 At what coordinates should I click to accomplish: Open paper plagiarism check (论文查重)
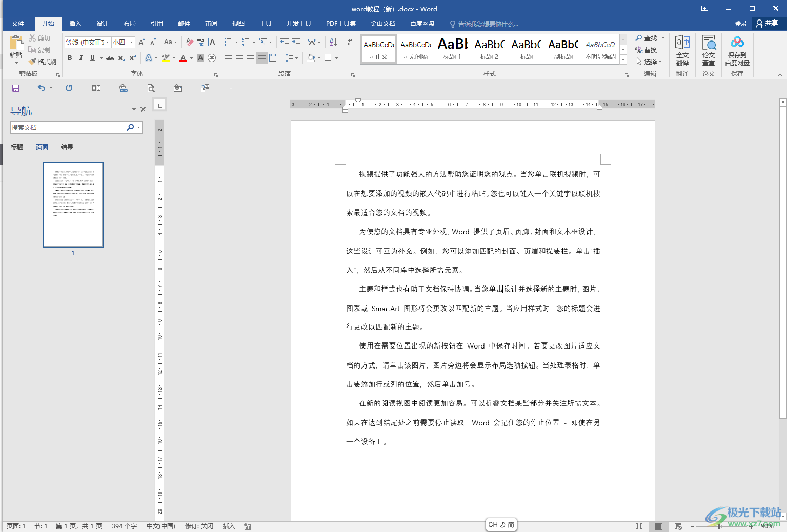(709, 51)
